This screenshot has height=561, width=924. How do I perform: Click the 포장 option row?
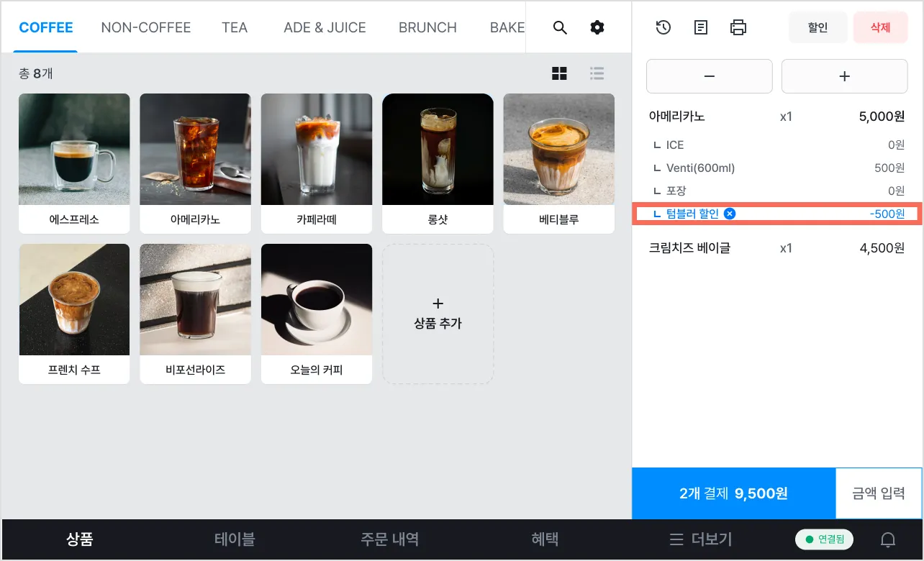777,191
